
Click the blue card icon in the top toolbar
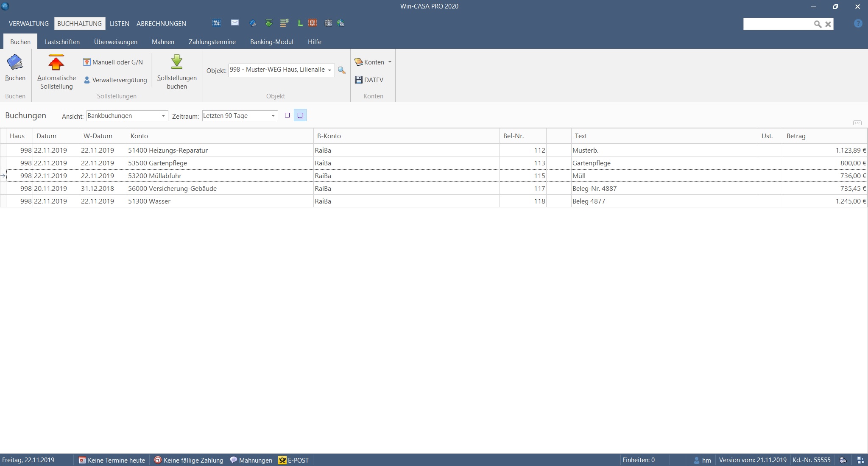point(253,23)
